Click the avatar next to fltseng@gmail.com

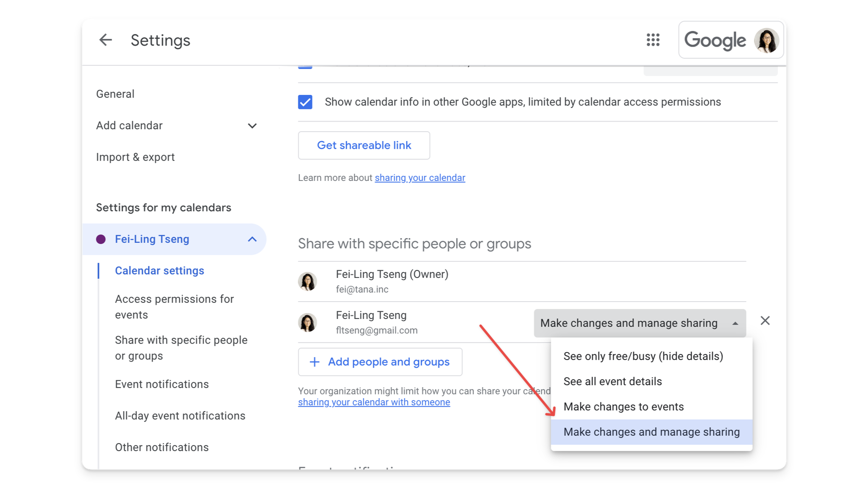tap(307, 322)
